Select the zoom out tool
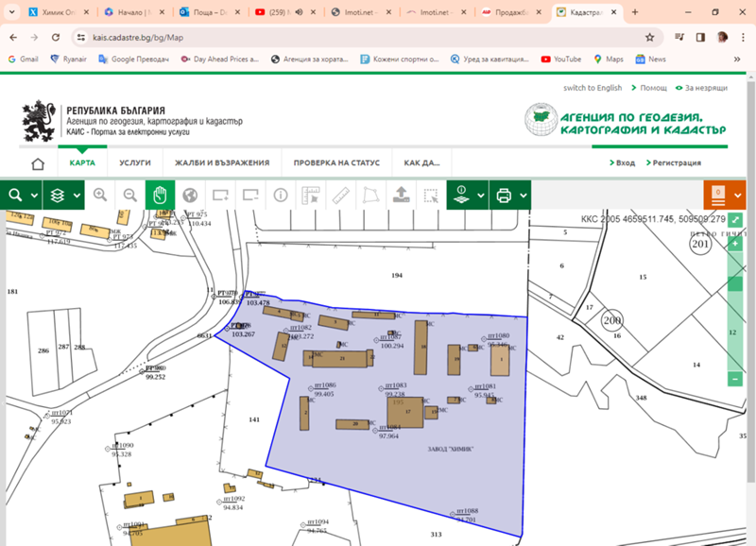This screenshot has width=756, height=546. pyautogui.click(x=130, y=196)
